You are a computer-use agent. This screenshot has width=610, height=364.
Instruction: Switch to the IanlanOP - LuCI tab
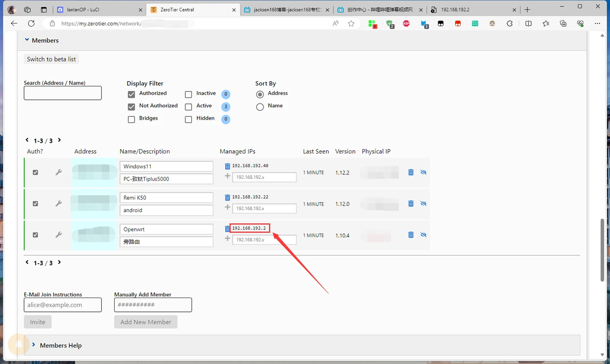pos(99,10)
